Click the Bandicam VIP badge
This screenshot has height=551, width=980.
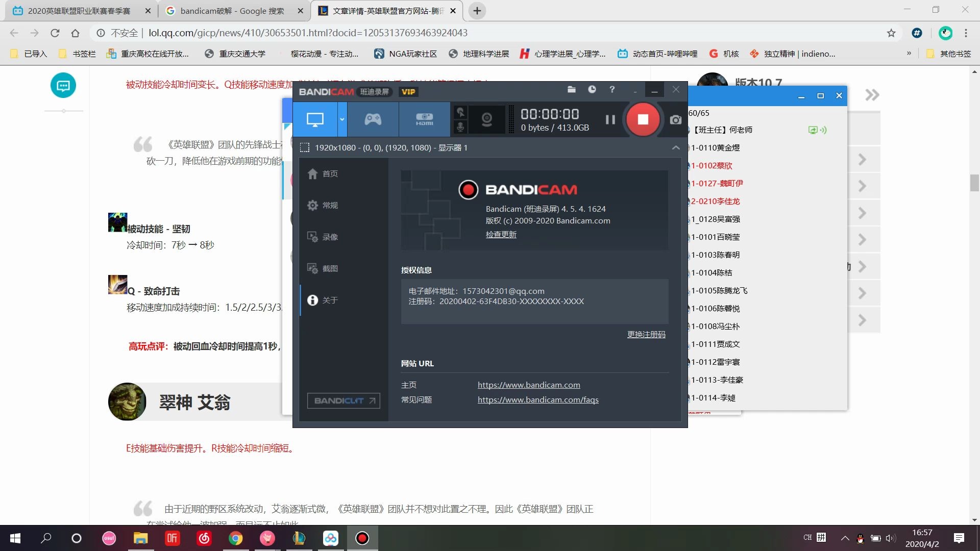(x=408, y=92)
